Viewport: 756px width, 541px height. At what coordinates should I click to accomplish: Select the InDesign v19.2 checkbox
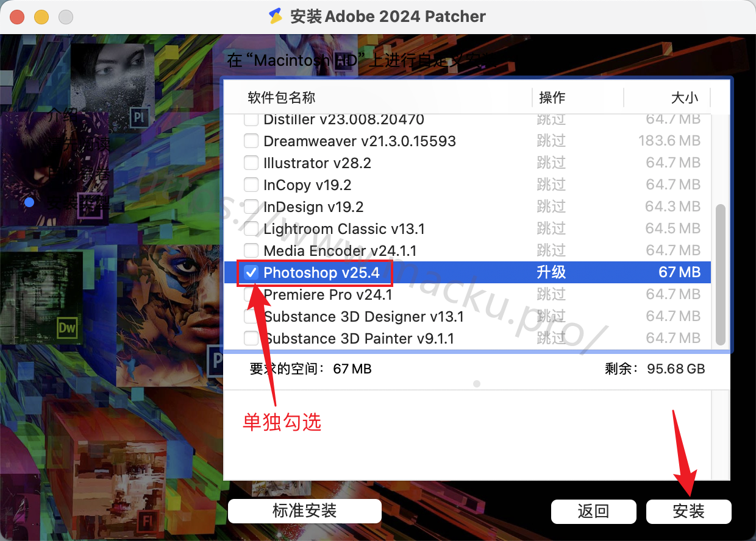(x=251, y=207)
